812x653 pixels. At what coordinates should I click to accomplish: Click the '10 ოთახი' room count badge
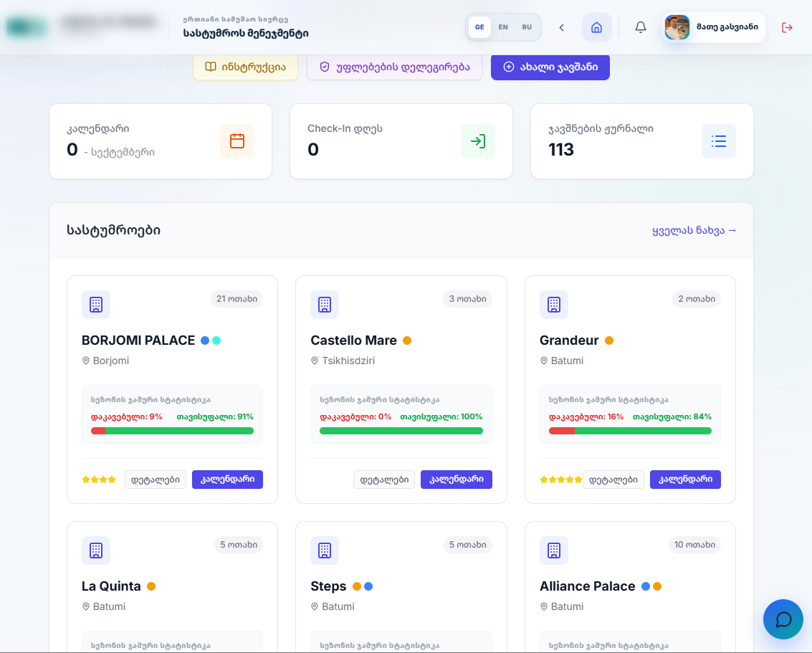click(x=694, y=545)
